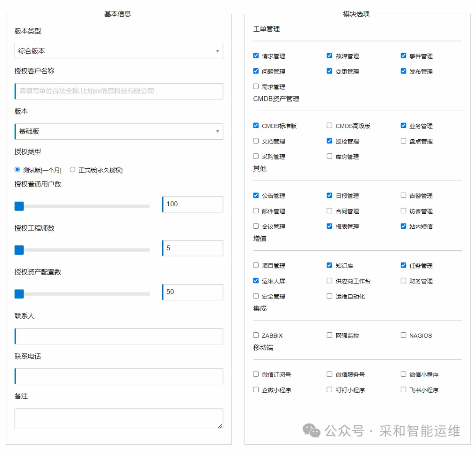
Task: Enable the 财务管理 checkbox
Action: point(403,281)
